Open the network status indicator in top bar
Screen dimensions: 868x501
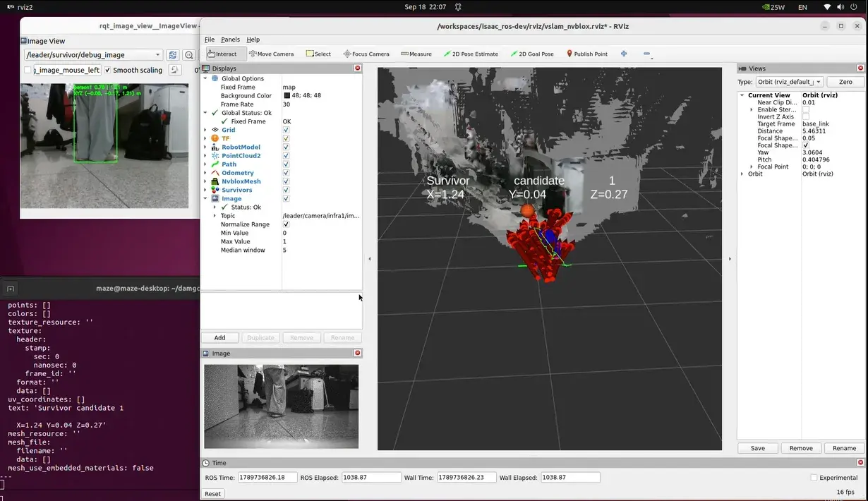[827, 7]
